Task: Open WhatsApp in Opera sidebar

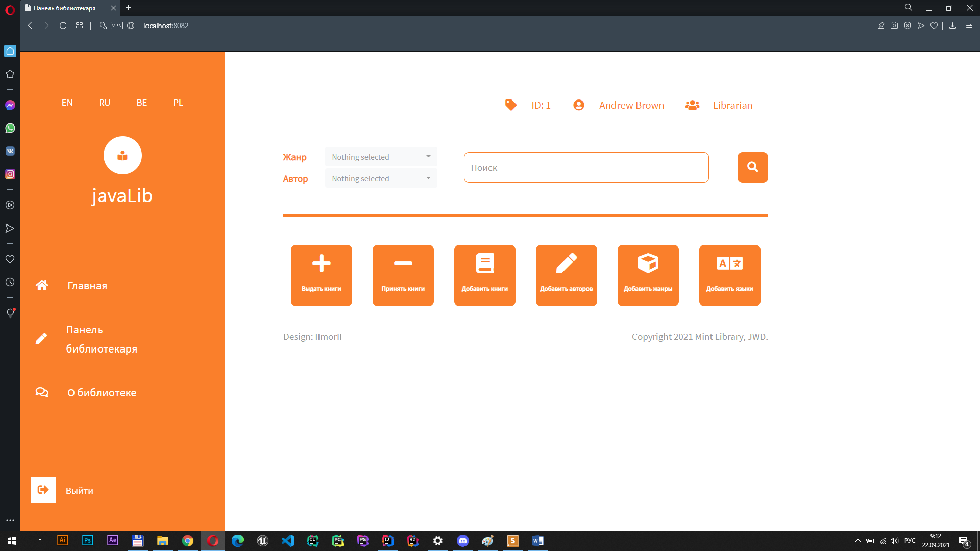Action: point(10,128)
